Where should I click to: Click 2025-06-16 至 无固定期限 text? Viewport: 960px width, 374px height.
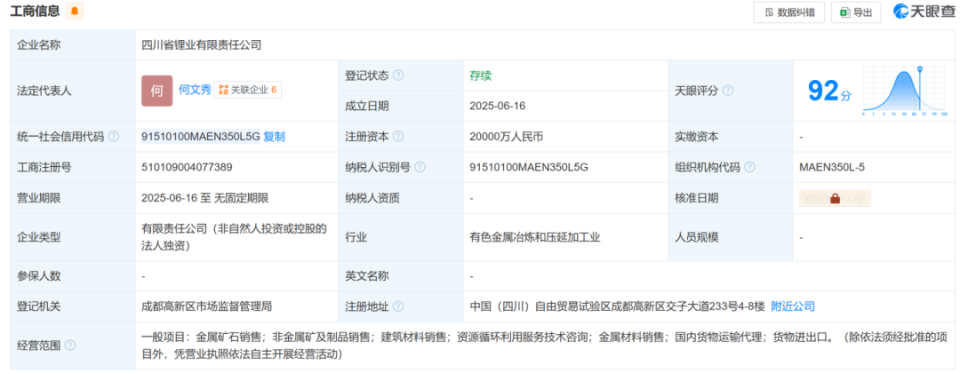tap(204, 198)
